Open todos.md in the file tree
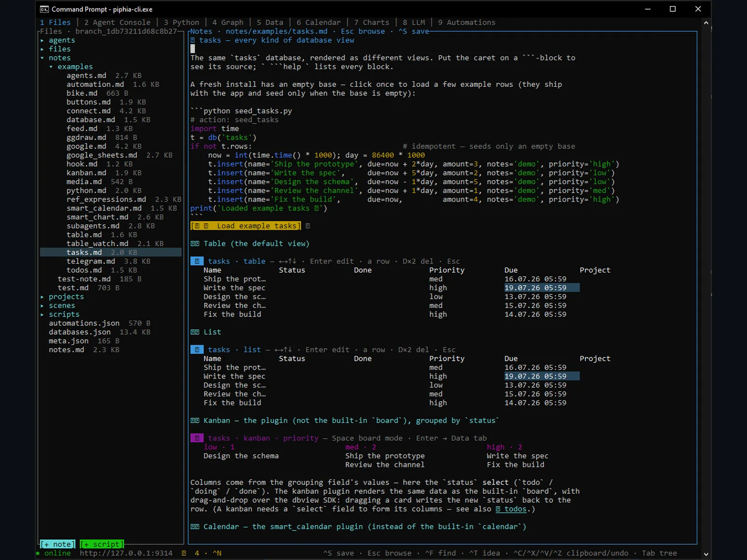 click(84, 270)
